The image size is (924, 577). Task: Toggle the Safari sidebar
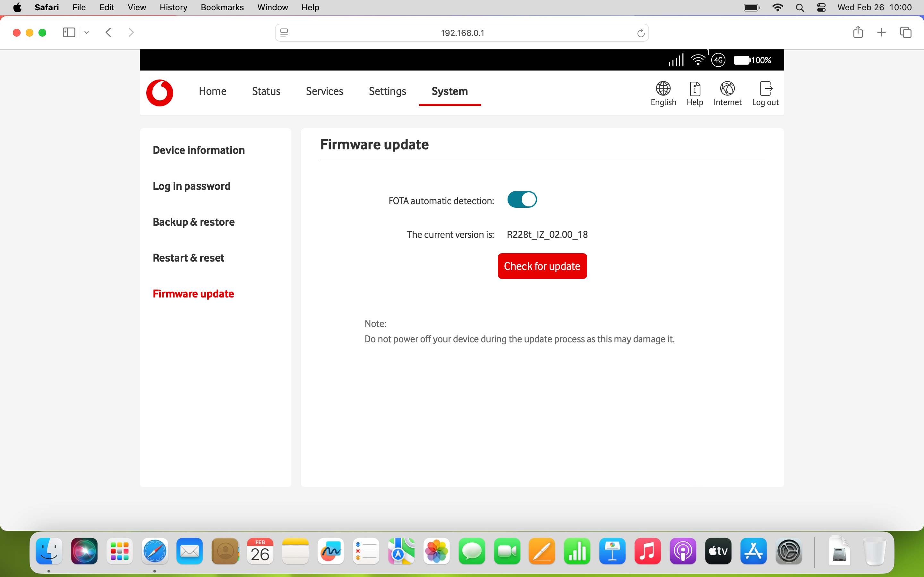click(68, 32)
